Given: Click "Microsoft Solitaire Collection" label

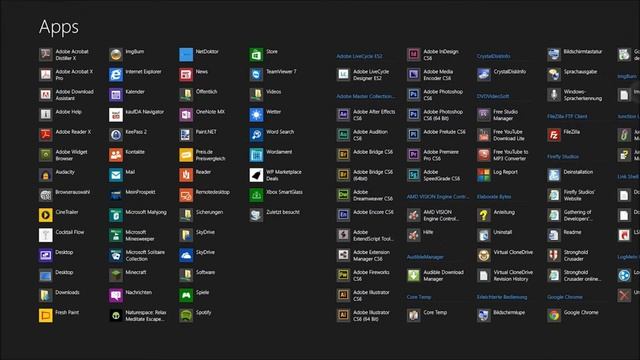Looking at the screenshot, I should pyautogui.click(x=145, y=256).
